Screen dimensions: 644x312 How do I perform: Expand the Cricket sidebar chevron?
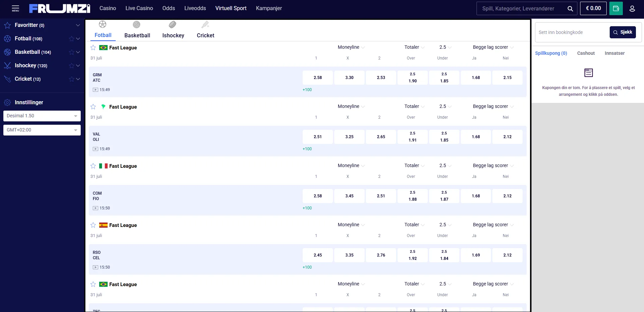point(78,79)
